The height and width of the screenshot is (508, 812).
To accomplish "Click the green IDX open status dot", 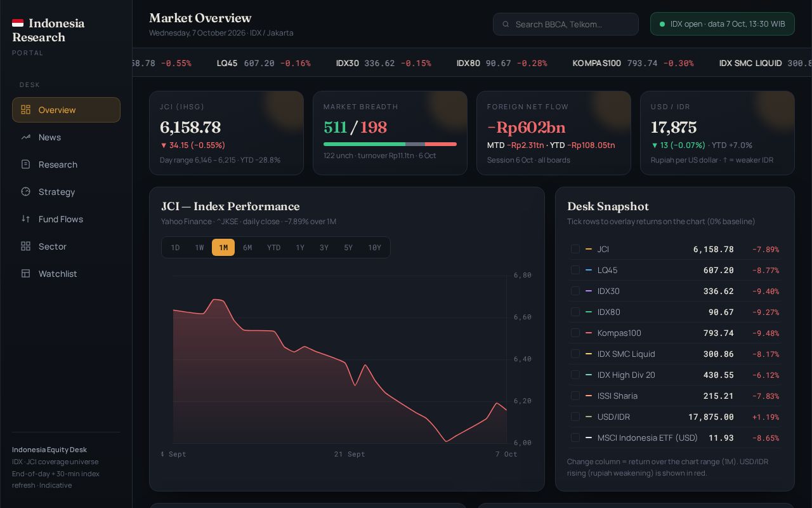I will pyautogui.click(x=662, y=24).
